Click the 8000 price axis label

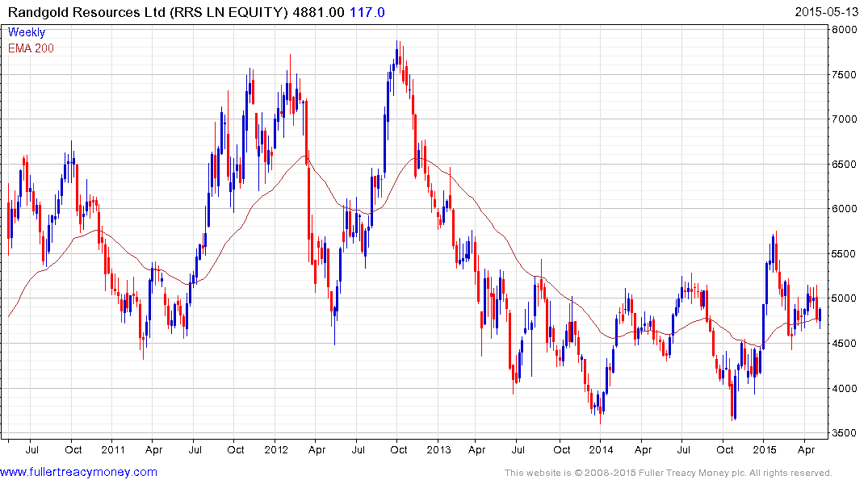845,30
